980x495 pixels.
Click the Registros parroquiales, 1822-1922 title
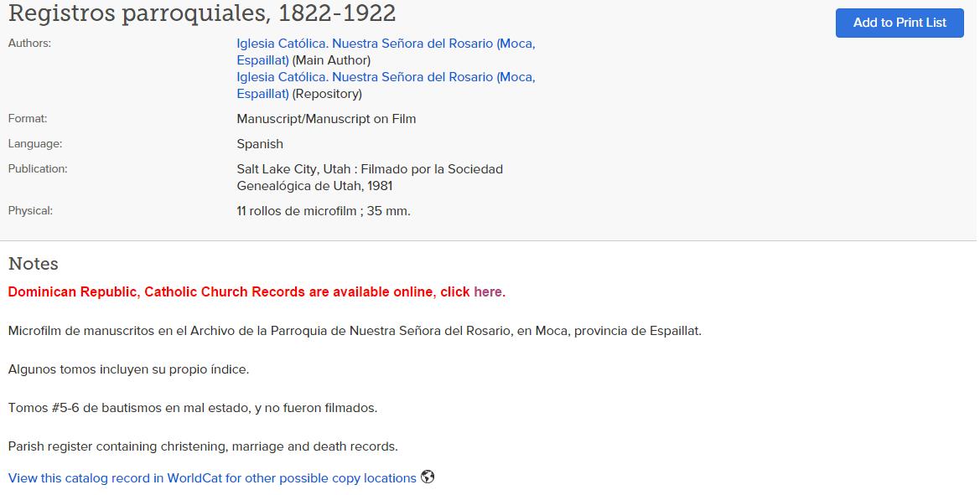click(x=202, y=13)
